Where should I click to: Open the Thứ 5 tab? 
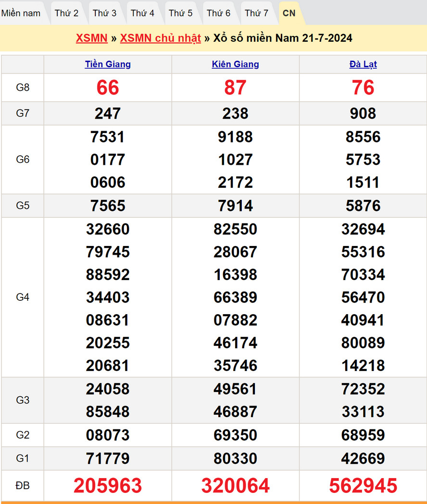tap(180, 13)
